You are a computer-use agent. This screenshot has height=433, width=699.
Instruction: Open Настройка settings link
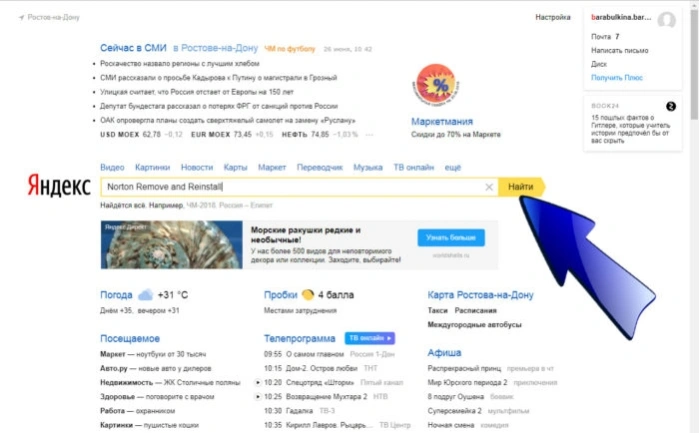click(x=553, y=17)
